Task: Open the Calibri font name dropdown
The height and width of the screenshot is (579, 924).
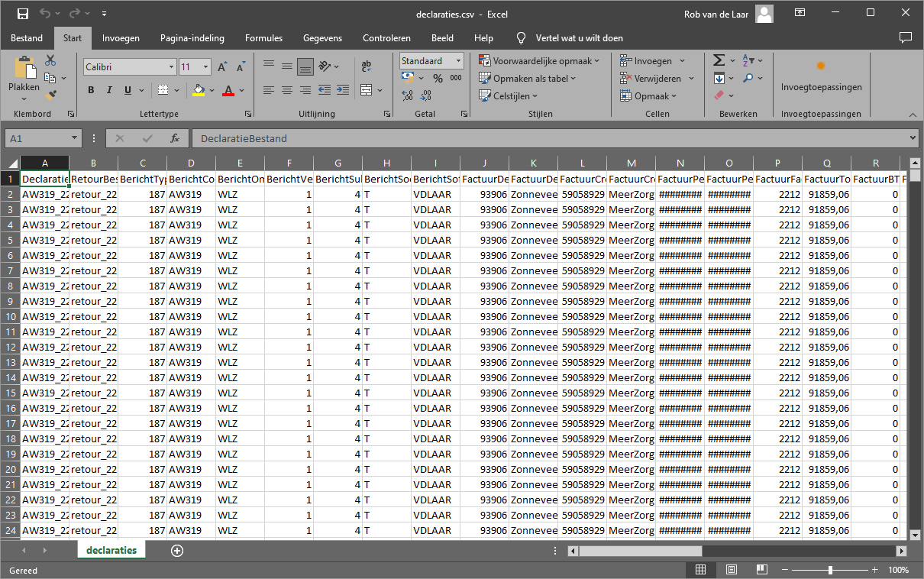Action: pos(172,67)
